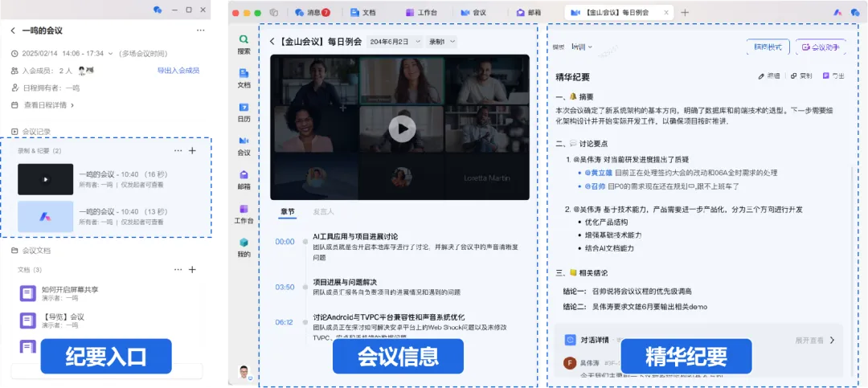868x388 pixels.
Task: Open the dark recording thumbnail 一鸣的会议 (16 秒)
Action: 45,179
